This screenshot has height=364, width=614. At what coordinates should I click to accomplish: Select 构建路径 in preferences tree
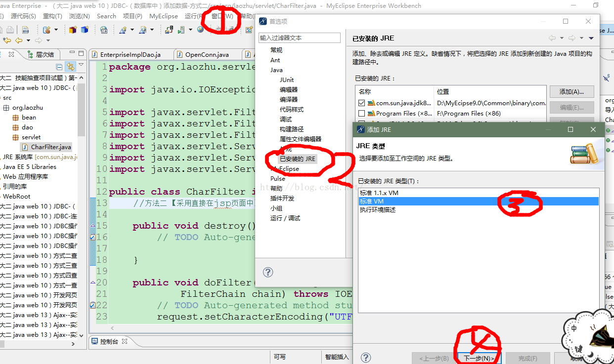[x=292, y=129]
